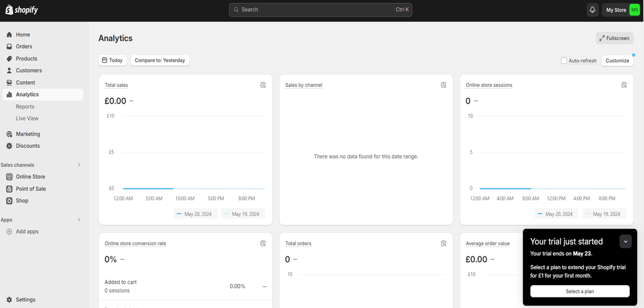Open Live View under Analytics
The width and height of the screenshot is (644, 308).
coord(27,118)
